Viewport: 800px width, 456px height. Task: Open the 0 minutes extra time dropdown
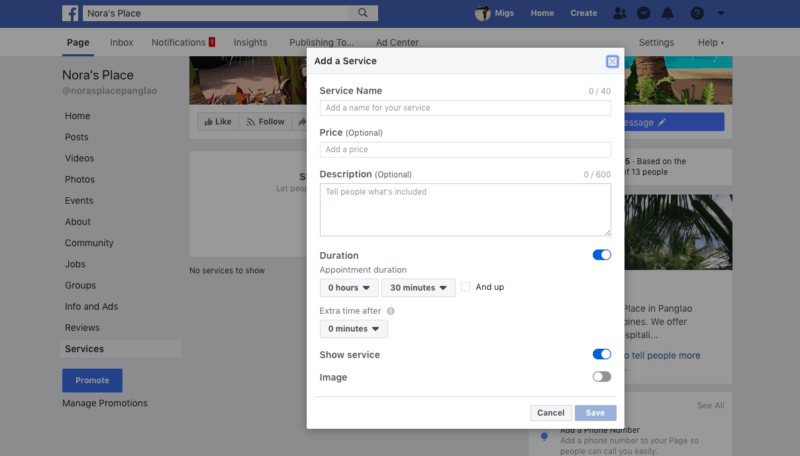click(x=354, y=329)
